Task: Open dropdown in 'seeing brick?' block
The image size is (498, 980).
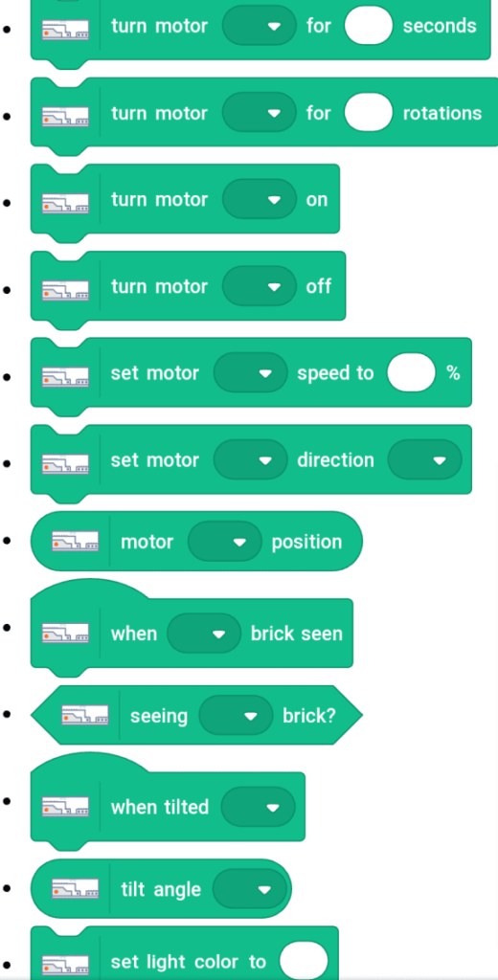Action: [236, 715]
